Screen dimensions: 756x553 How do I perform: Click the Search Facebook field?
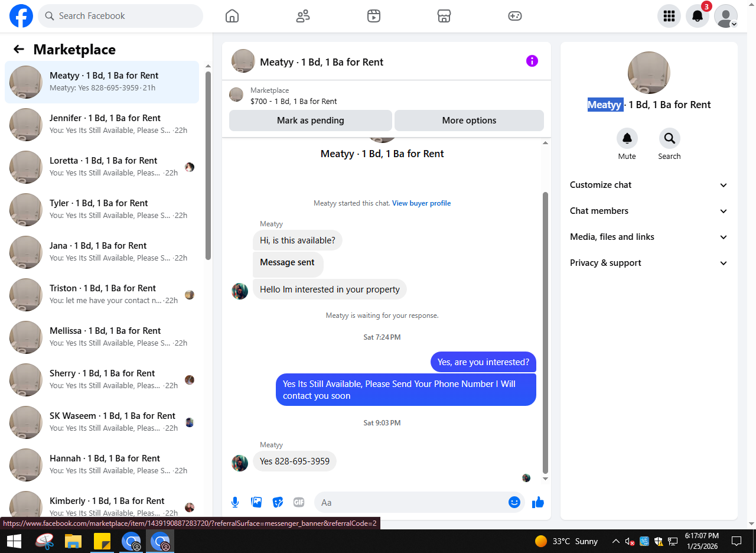[x=120, y=16]
